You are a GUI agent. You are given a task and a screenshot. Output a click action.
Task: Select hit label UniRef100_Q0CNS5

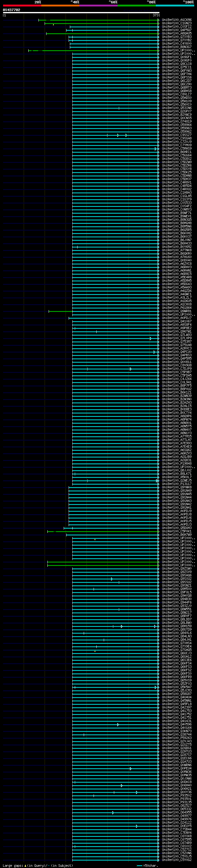coord(177,118)
